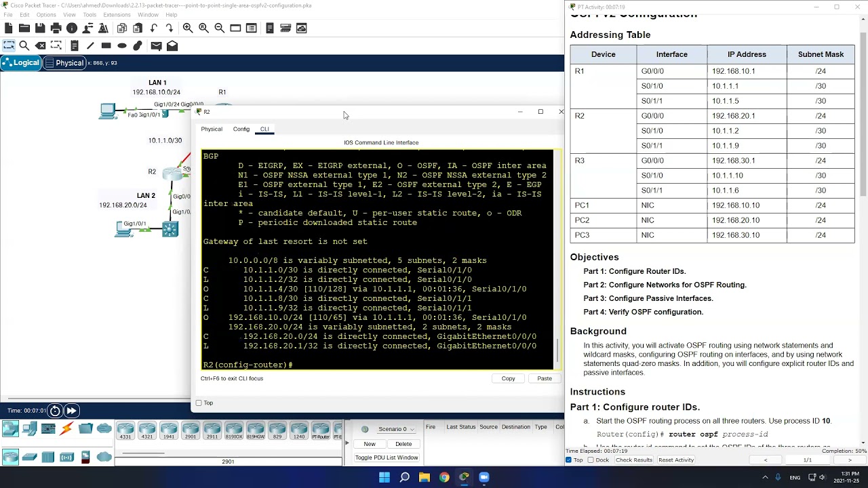The height and width of the screenshot is (488, 868).
Task: Open the Network Information icon
Action: pyautogui.click(x=72, y=28)
